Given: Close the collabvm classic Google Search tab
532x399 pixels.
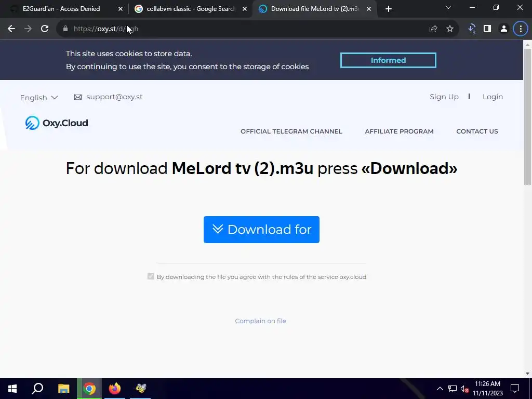Looking at the screenshot, I should [245, 9].
